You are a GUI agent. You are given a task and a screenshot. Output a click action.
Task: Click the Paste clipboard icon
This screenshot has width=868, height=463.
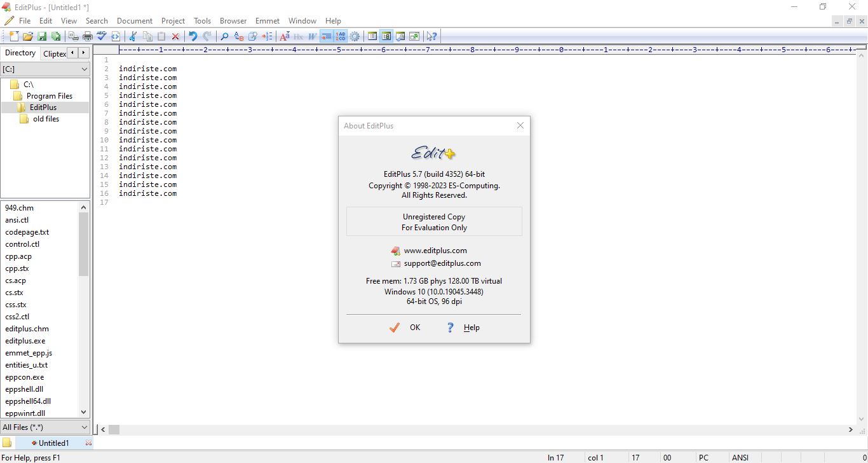[161, 36]
